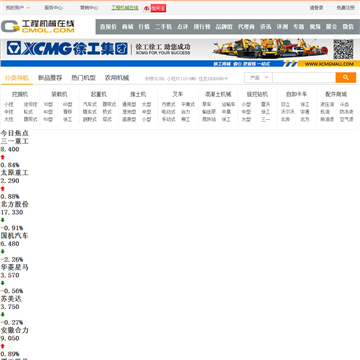This screenshot has width=360, height=360.
Task: Open 商城 in the main navigation
Action: tap(128, 27)
